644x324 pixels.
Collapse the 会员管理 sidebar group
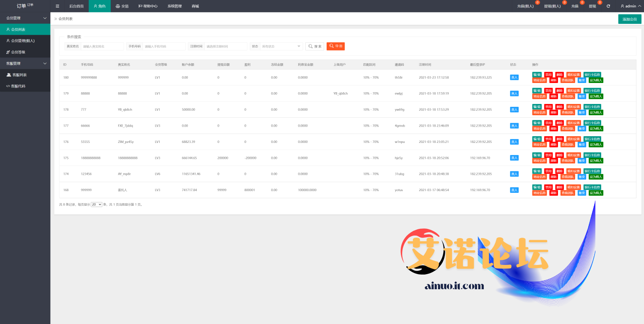click(25, 18)
